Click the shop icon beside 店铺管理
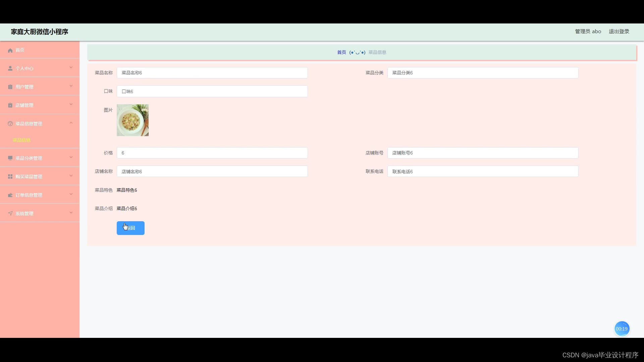Image resolution: width=644 pixels, height=362 pixels. click(10, 105)
